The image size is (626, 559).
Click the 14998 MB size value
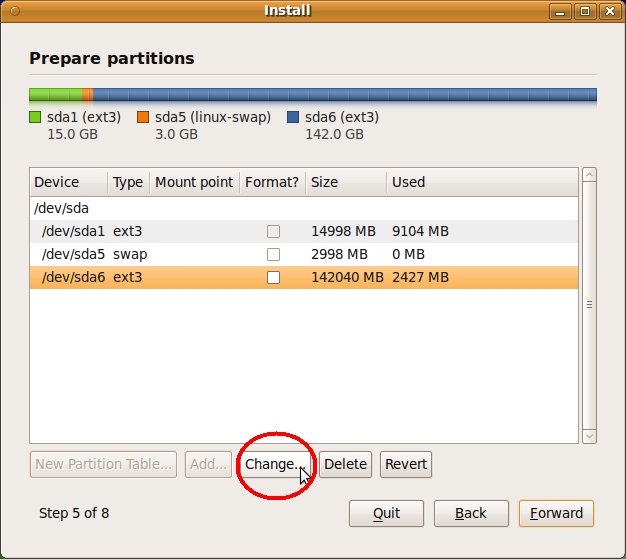tap(343, 231)
